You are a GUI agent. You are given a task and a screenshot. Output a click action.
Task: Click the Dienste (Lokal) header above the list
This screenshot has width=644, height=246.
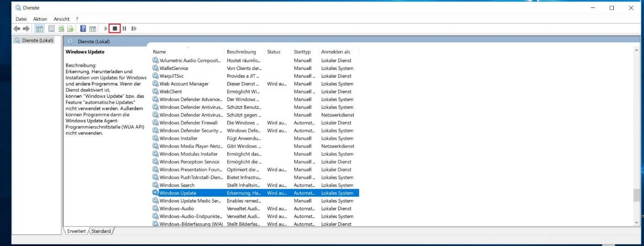94,41
